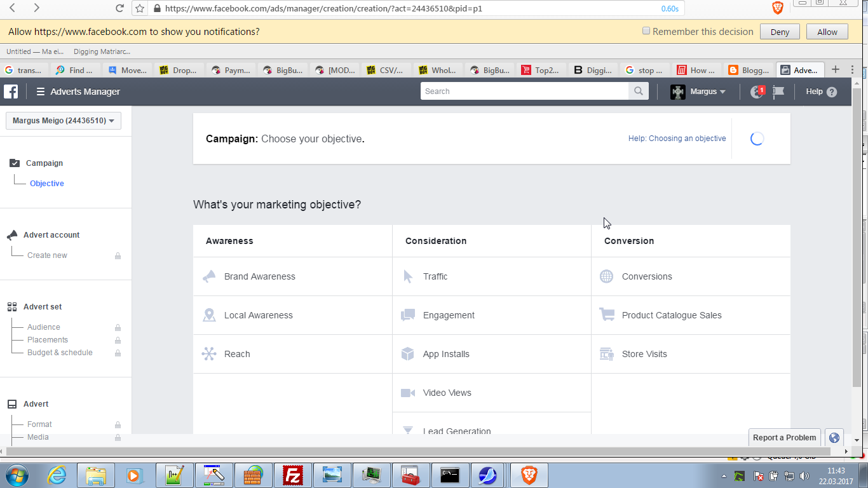Click the megaphone icon beside Brand Awareness

[209, 276]
